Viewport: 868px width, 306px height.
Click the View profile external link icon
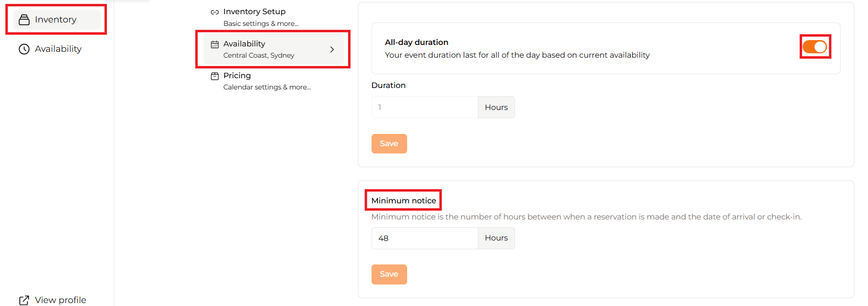pos(24,300)
